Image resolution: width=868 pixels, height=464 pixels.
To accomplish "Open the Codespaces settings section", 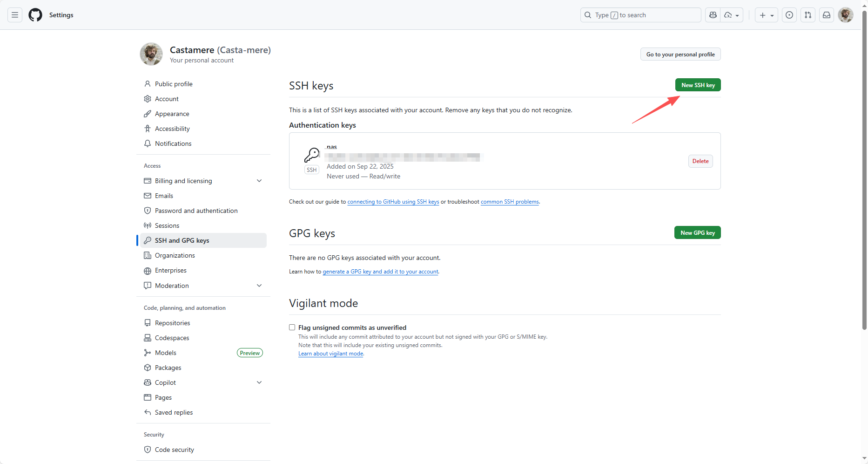I will click(x=172, y=338).
